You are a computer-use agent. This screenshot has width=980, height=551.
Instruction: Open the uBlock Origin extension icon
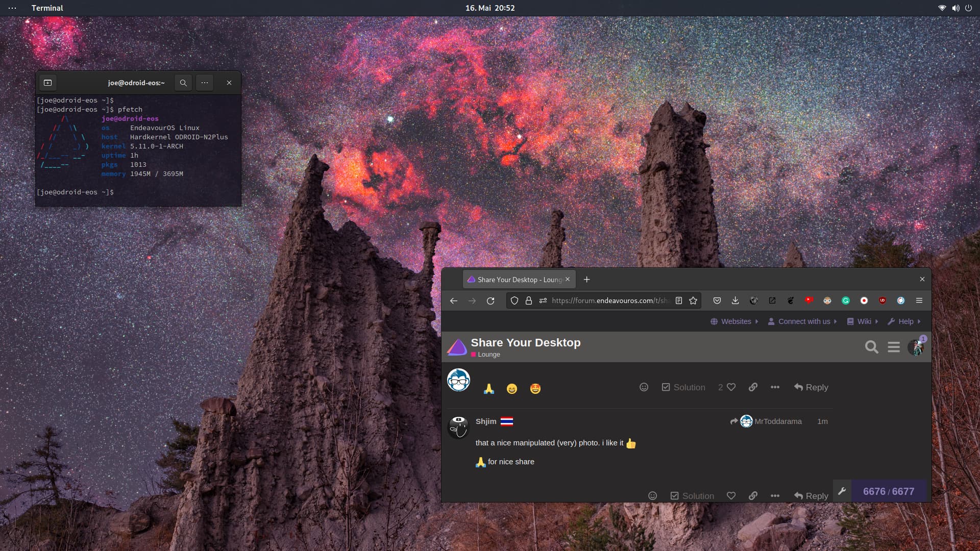(883, 300)
